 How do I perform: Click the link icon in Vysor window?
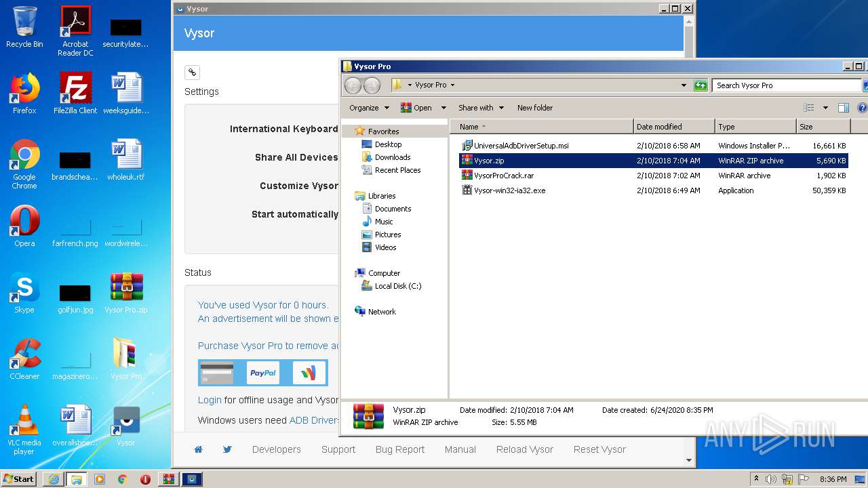[x=192, y=73]
